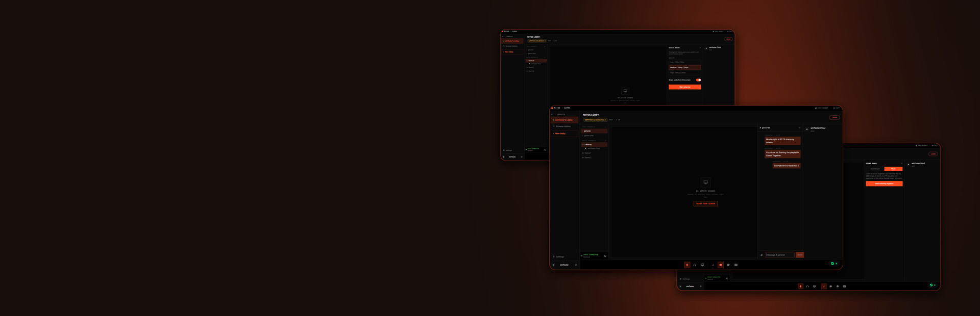Focus the Message # general input field
The image size is (980, 316).
coord(780,255)
